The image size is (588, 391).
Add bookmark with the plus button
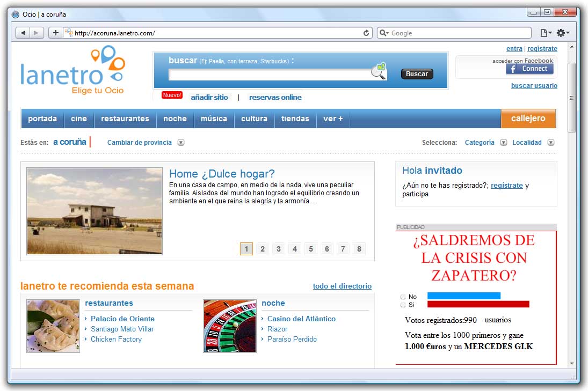point(55,33)
